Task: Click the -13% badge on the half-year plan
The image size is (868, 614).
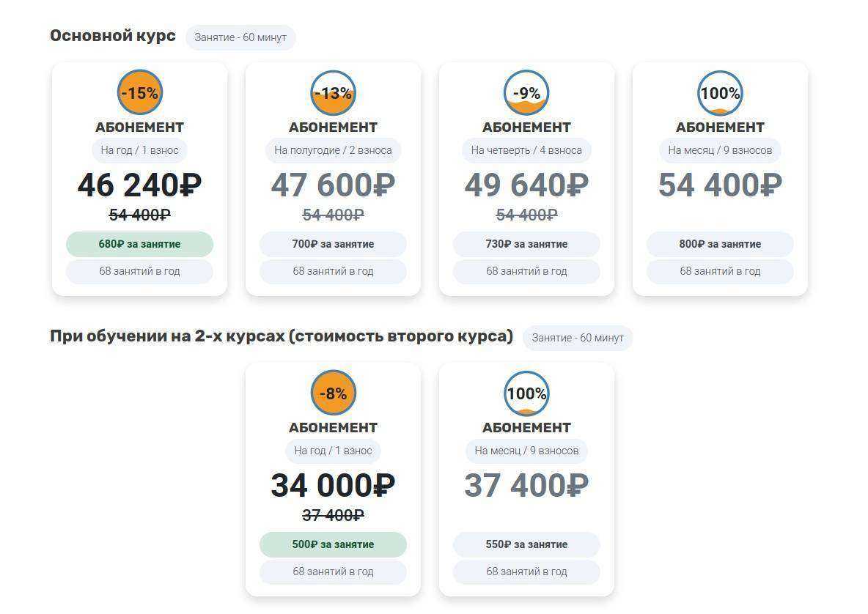Action: [333, 92]
